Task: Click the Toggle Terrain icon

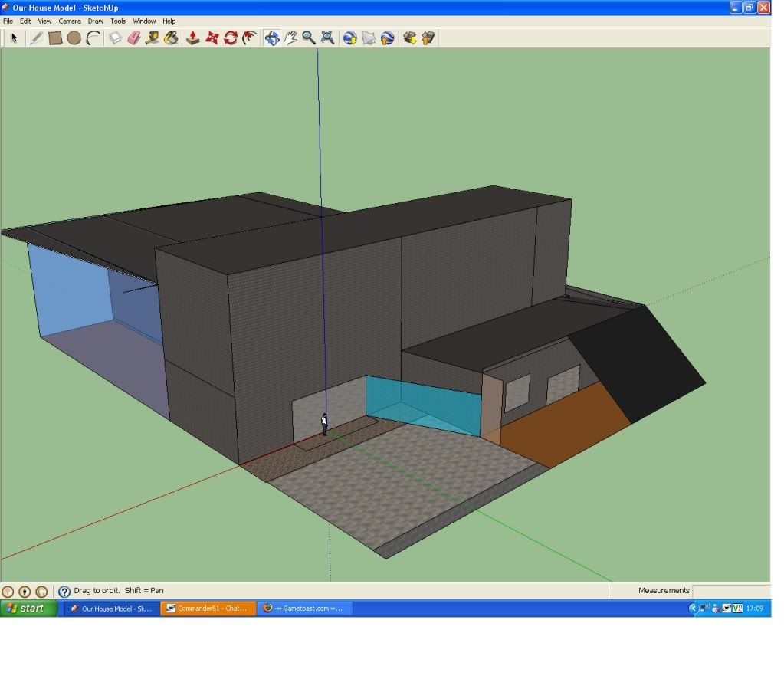Action: point(369,38)
